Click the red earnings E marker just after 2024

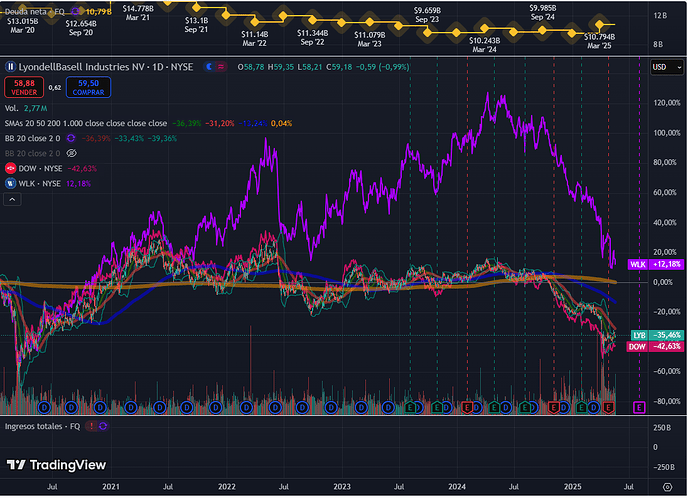coord(467,408)
